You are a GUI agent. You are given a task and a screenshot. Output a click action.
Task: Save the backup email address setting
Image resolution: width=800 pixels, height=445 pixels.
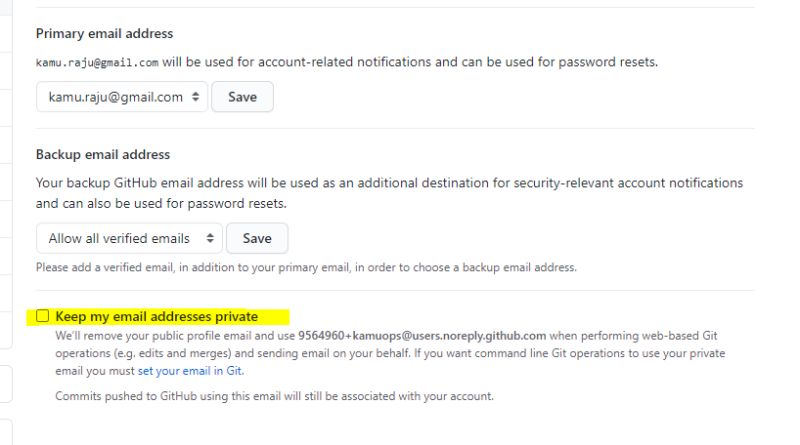click(x=257, y=238)
